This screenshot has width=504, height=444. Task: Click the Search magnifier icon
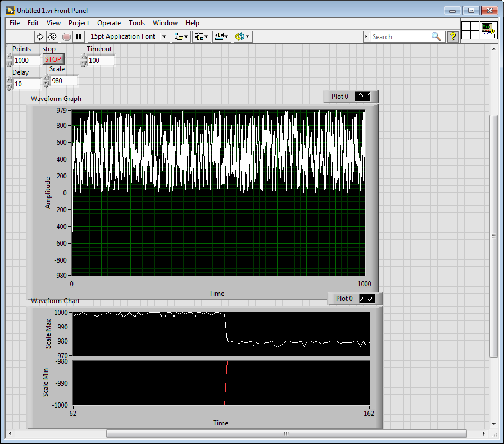pyautogui.click(x=436, y=36)
